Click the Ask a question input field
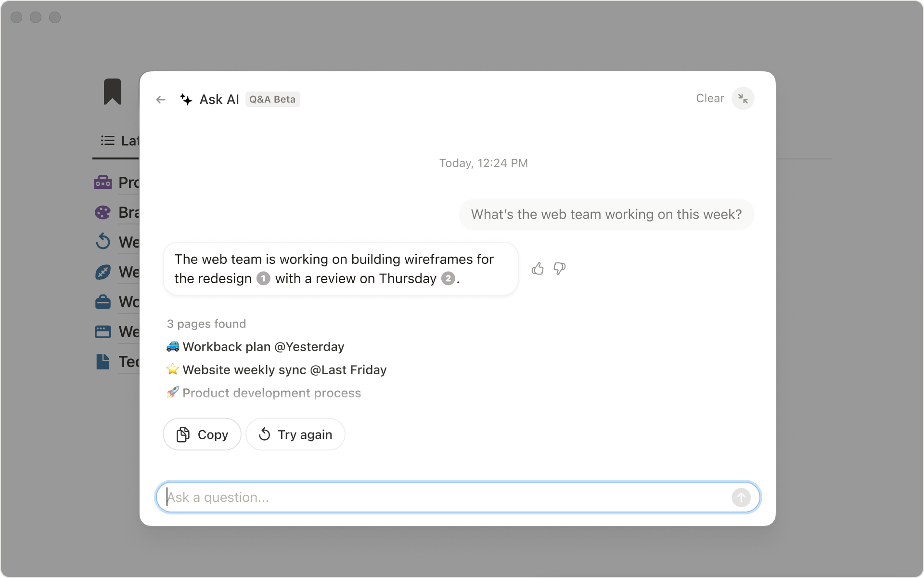The width and height of the screenshot is (924, 578). coord(458,497)
